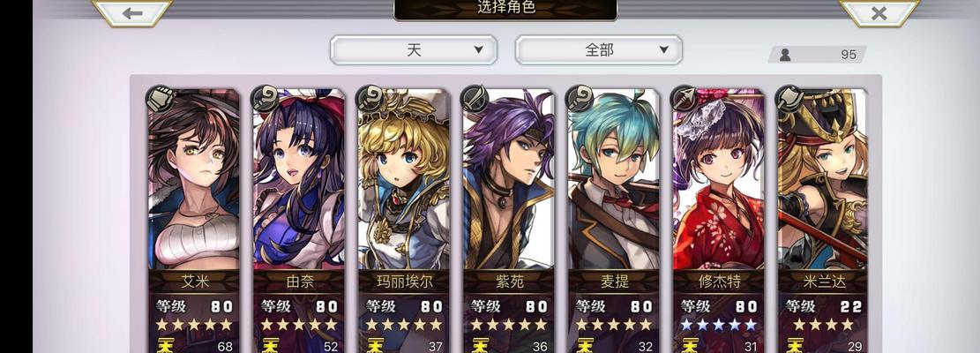Choose 修杰特 in the red kimono
This screenshot has width=980, height=353.
coord(718,220)
